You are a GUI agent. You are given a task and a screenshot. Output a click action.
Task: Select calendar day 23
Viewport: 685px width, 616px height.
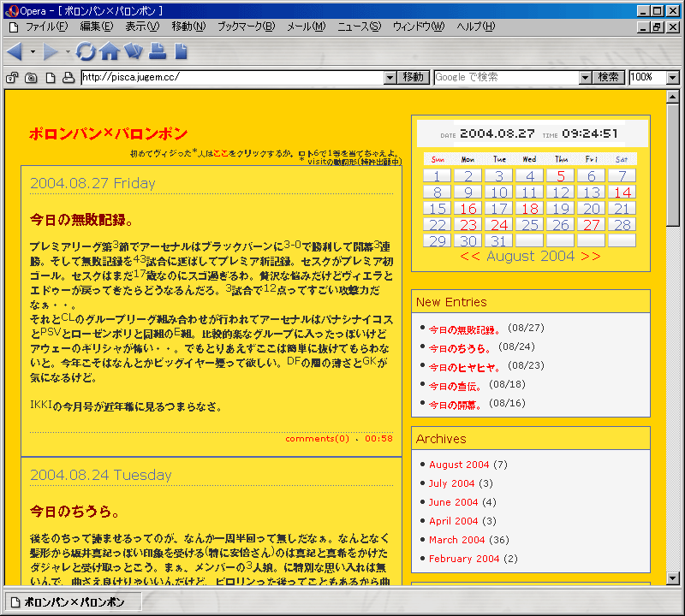(x=468, y=224)
